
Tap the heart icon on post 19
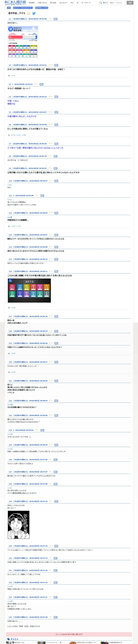tap(50, 343)
